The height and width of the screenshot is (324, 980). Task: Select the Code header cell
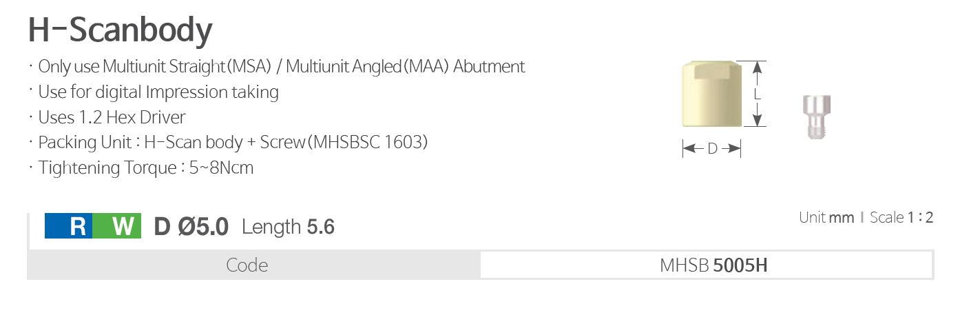click(247, 265)
